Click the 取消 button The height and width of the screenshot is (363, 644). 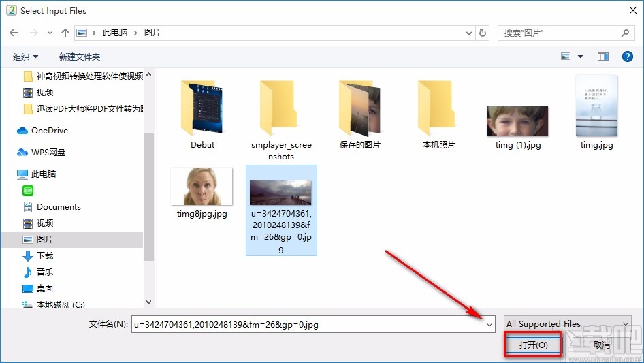(601, 345)
